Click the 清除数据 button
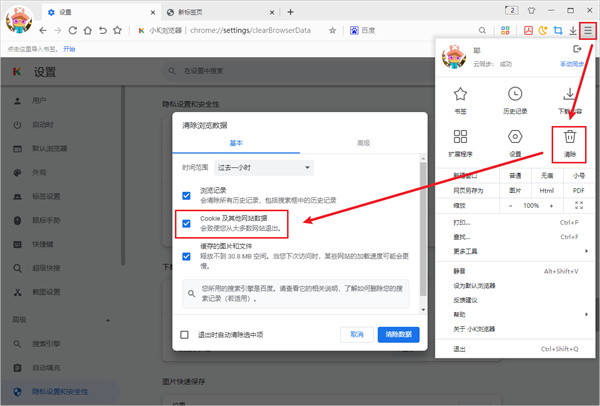The width and height of the screenshot is (600, 406). 398,335
